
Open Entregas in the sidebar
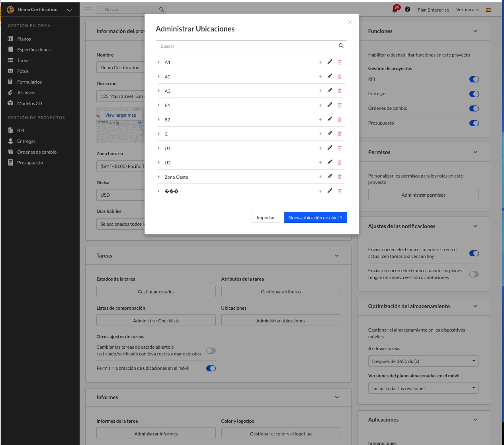(26, 141)
